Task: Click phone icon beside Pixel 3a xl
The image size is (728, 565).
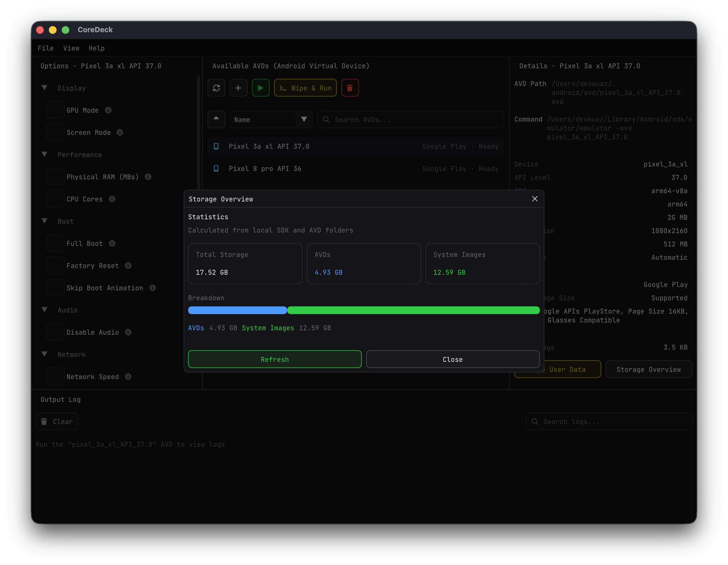Action: click(216, 146)
